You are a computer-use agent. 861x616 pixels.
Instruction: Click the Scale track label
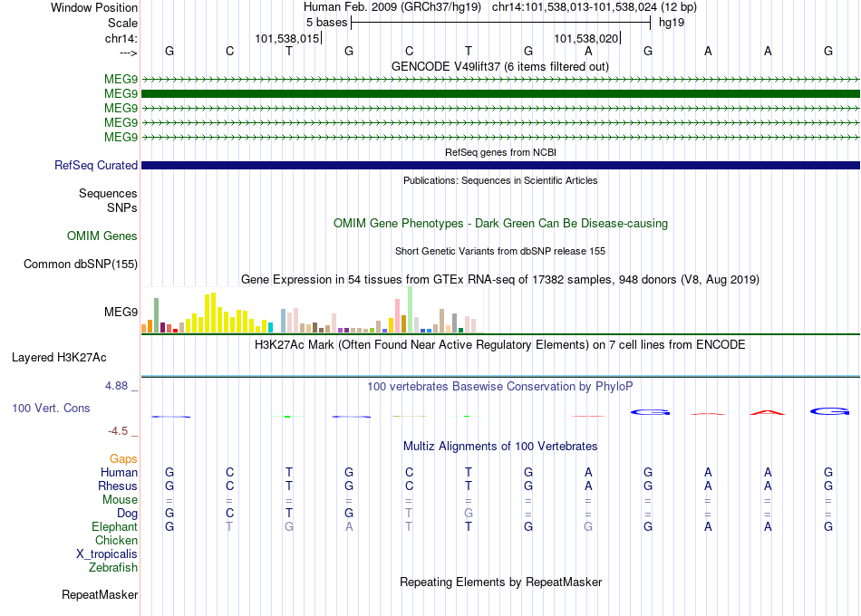[122, 23]
